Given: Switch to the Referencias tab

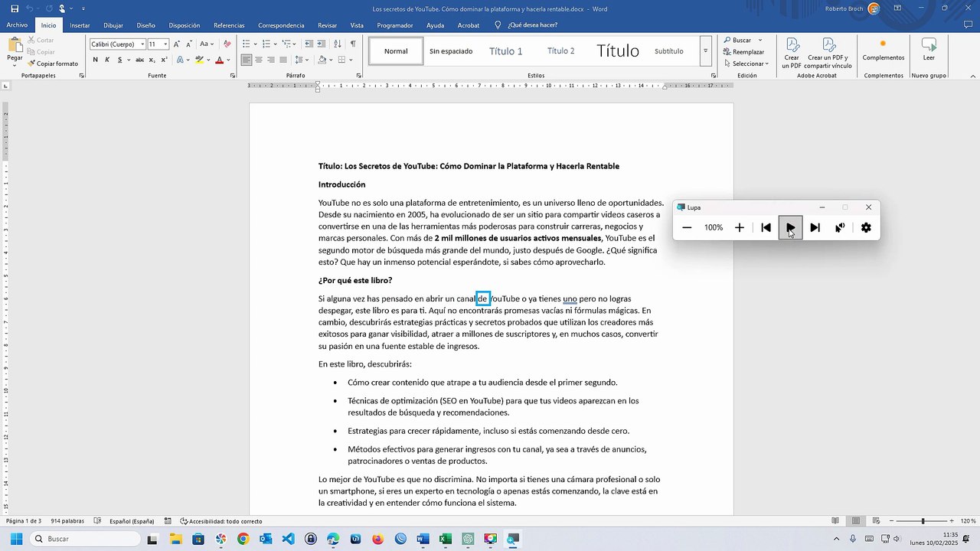Looking at the screenshot, I should pyautogui.click(x=229, y=25).
